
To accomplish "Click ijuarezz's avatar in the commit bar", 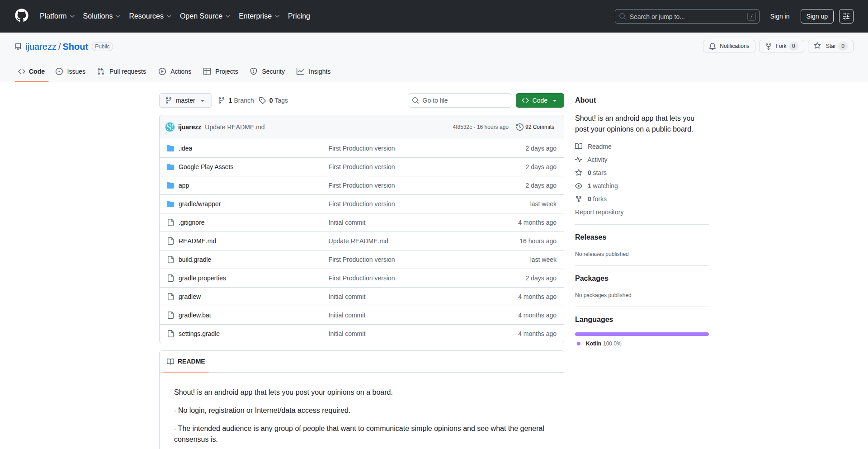I will pos(170,127).
